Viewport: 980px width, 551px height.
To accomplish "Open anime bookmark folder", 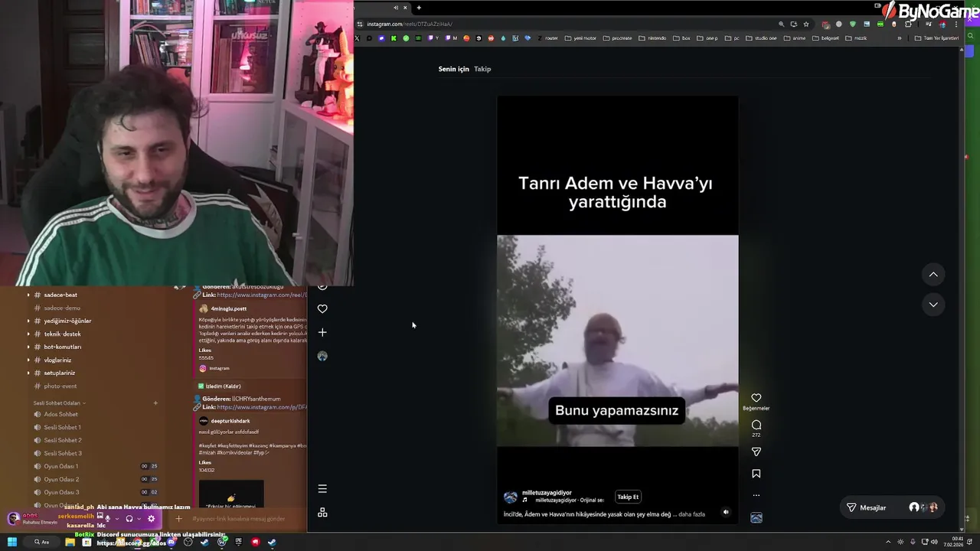I will [x=795, y=38].
